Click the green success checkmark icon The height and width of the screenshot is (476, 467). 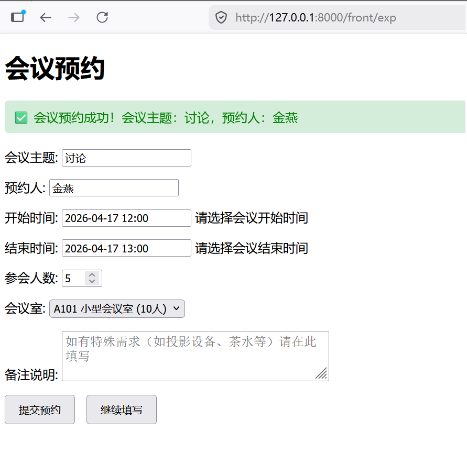click(20, 117)
